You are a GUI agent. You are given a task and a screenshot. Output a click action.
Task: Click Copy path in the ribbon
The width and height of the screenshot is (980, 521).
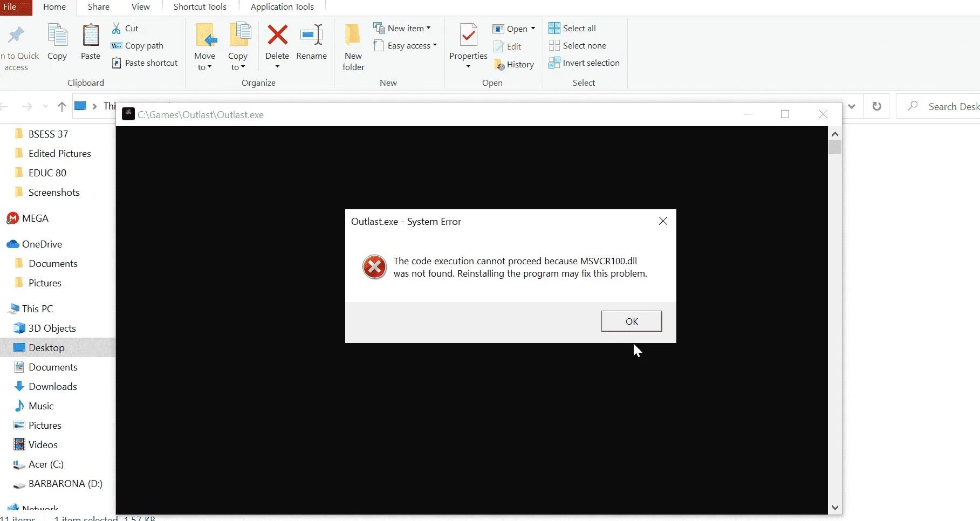137,46
